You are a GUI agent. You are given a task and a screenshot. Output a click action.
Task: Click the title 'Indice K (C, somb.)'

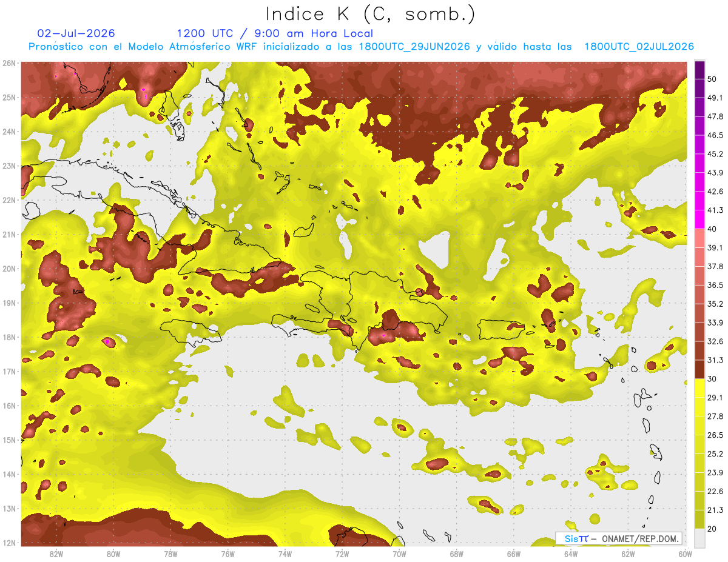coord(371,14)
